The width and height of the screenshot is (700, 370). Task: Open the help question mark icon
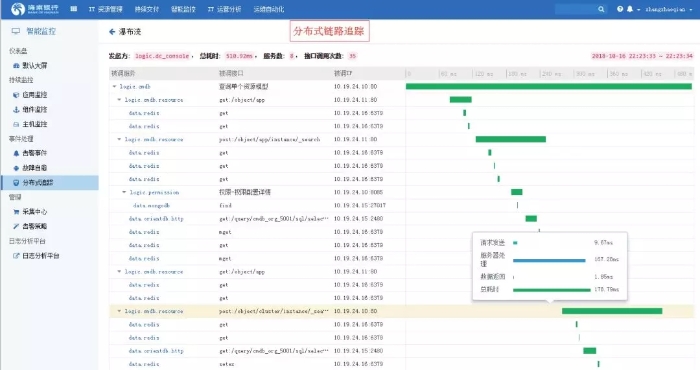click(620, 9)
